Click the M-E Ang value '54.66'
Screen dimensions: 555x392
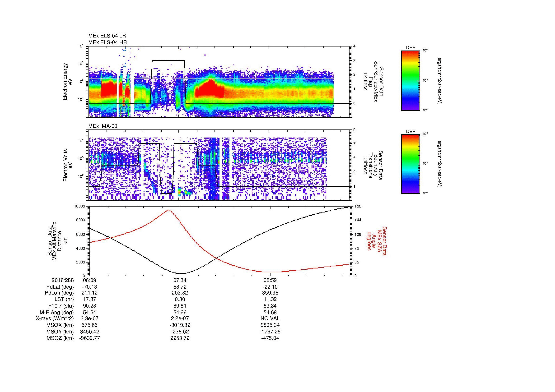pyautogui.click(x=180, y=313)
